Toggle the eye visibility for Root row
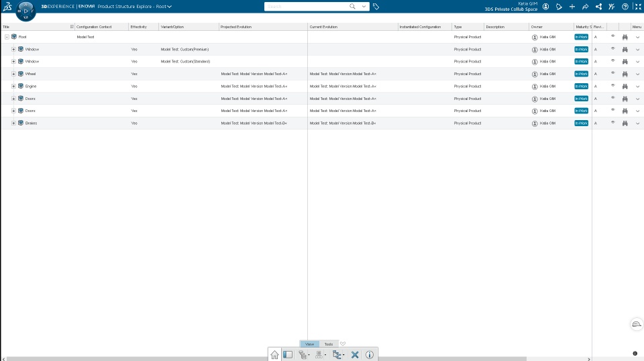 (x=612, y=36)
